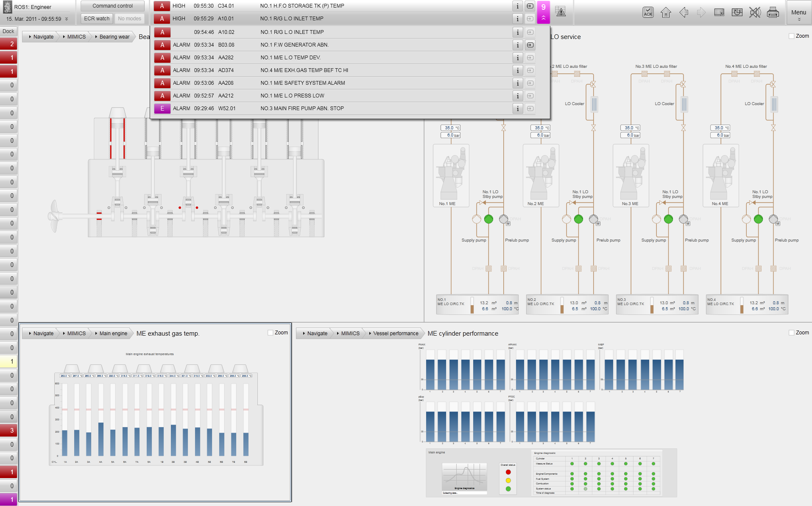
Task: Go to mimic for NO.1 H.F.O STORAGE TK alarm
Action: point(530,6)
